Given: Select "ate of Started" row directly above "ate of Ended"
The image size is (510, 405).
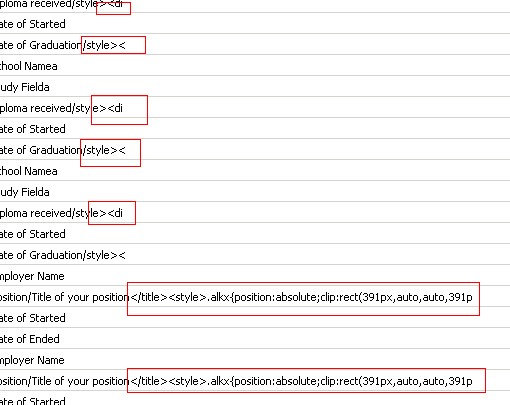Looking at the screenshot, I should [255, 318].
